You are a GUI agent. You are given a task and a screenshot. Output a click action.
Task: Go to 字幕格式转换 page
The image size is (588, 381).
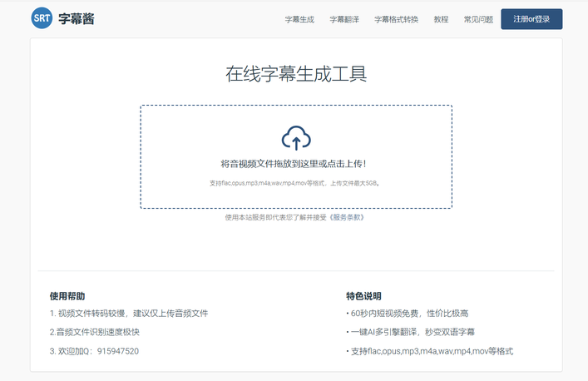click(x=397, y=19)
